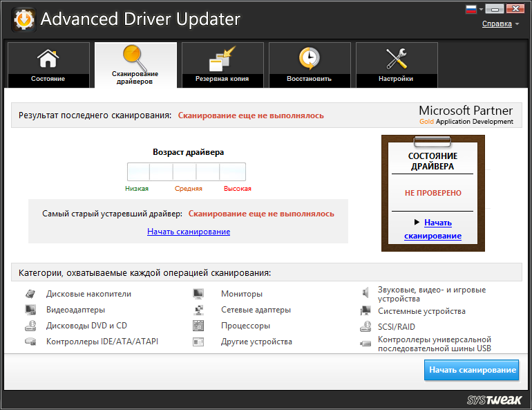Viewport: 532px width, 410px height.
Task: Click the Advanced Driver Updater logo icon
Action: click(23, 19)
